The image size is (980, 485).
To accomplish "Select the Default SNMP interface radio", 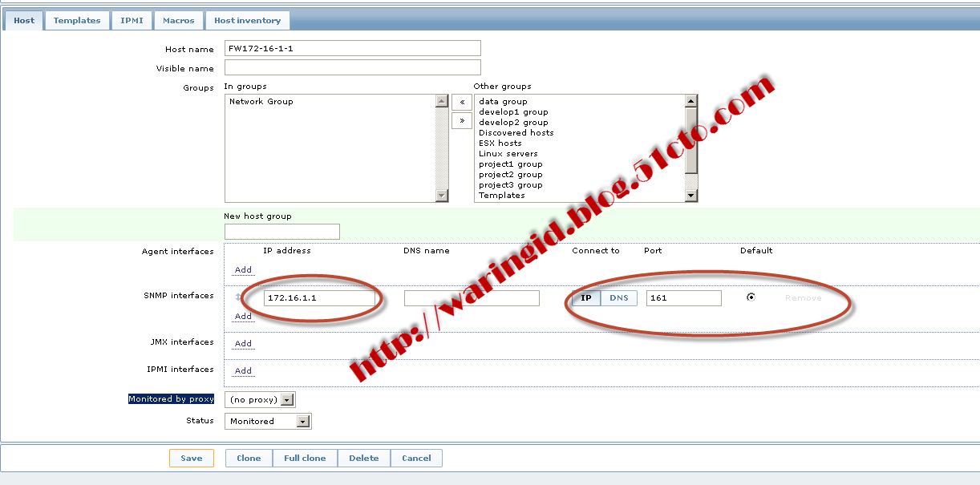I will point(751,297).
